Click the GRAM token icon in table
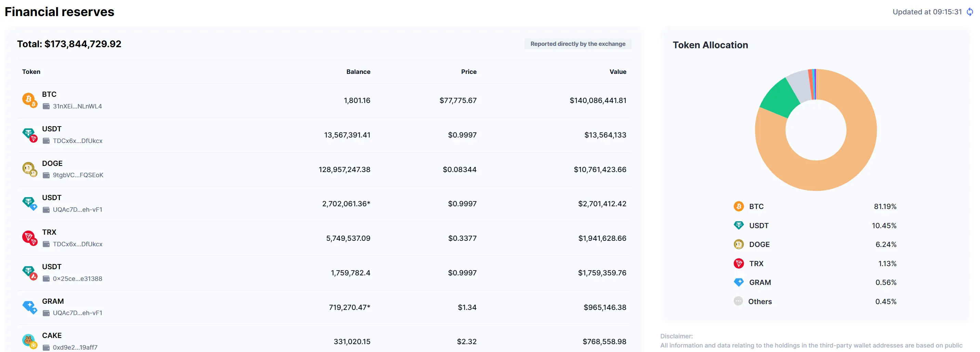Image resolution: width=980 pixels, height=352 pixels. (x=29, y=307)
